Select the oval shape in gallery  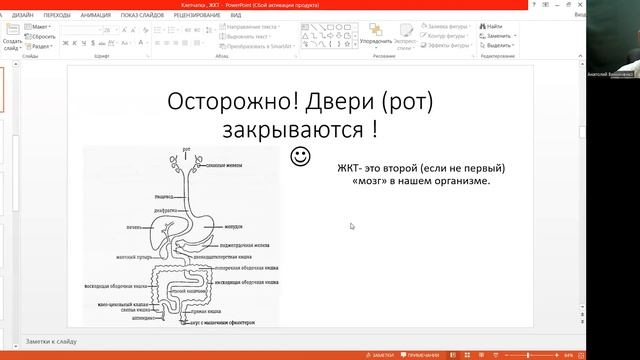339,27
